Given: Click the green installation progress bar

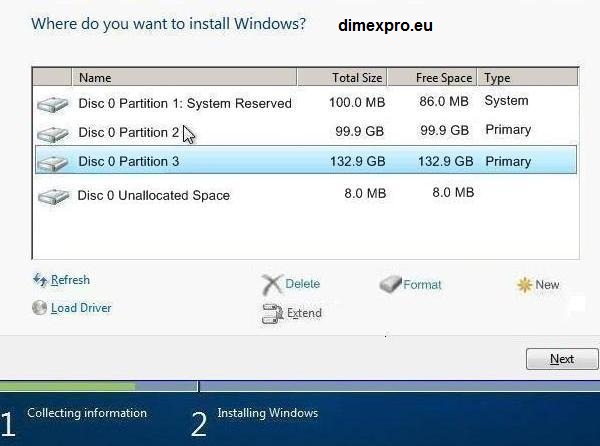Looking at the screenshot, I should (x=67, y=386).
